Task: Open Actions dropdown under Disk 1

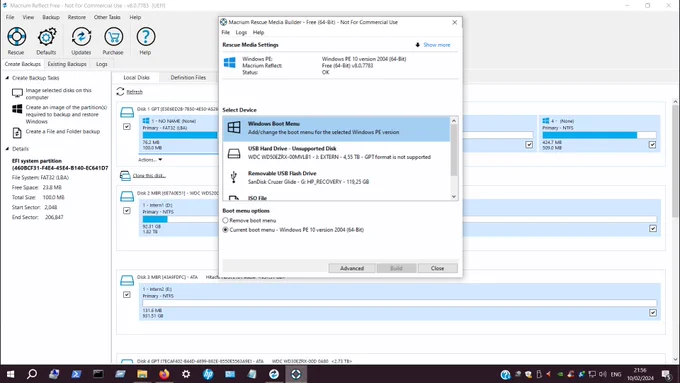Action: tap(150, 160)
